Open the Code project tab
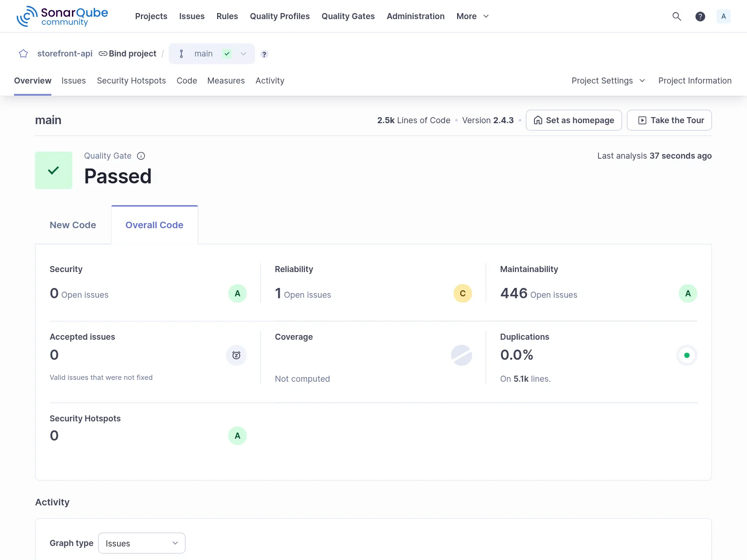This screenshot has height=560, width=747. pos(187,81)
